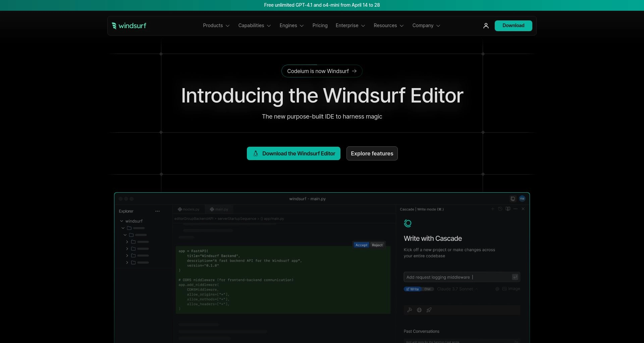The height and width of the screenshot is (343, 644).
Task: Expand the Claude 3.7 Sonnet model selector
Action: coord(457,289)
